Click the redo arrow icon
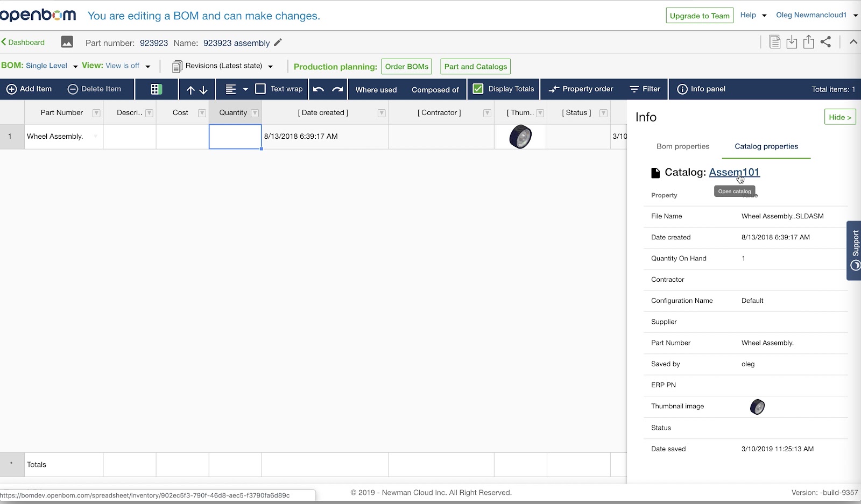 [x=337, y=89]
